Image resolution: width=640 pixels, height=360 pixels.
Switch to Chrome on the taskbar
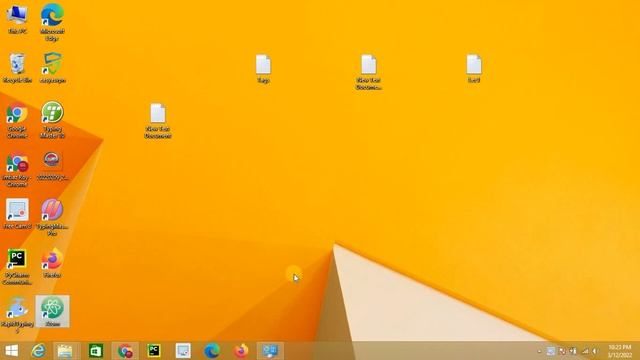(125, 351)
